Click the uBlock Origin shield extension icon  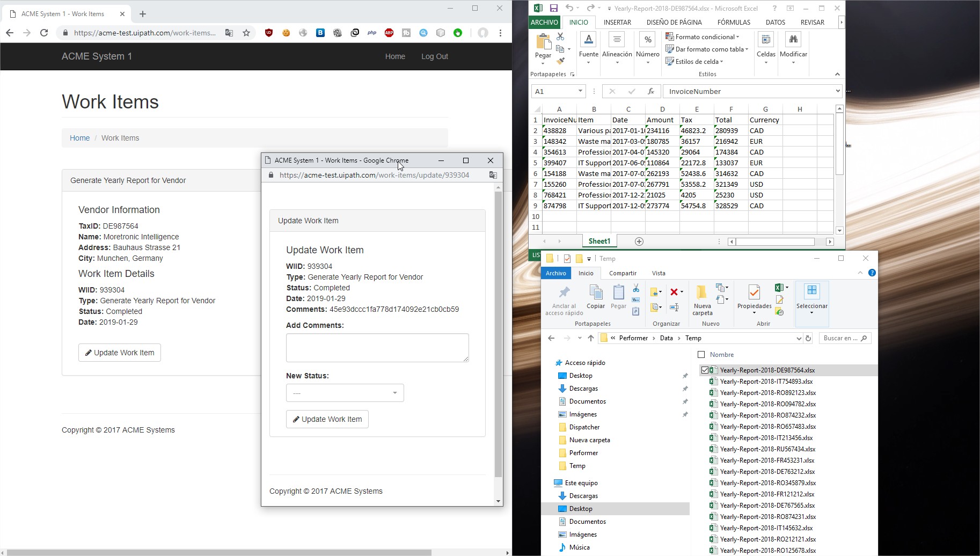click(269, 33)
